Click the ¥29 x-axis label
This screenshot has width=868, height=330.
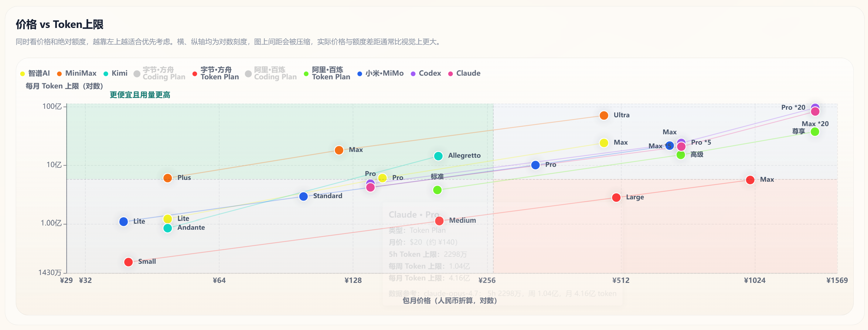pyautogui.click(x=66, y=280)
